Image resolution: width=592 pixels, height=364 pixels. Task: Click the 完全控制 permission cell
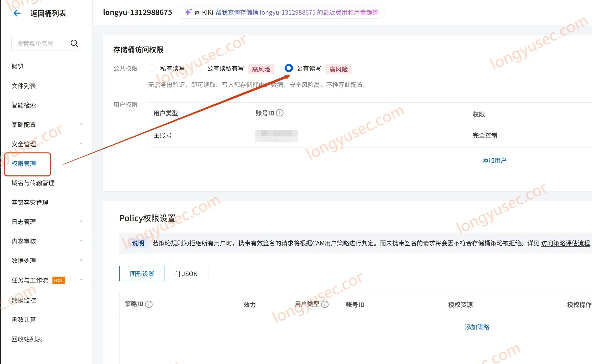pos(485,135)
